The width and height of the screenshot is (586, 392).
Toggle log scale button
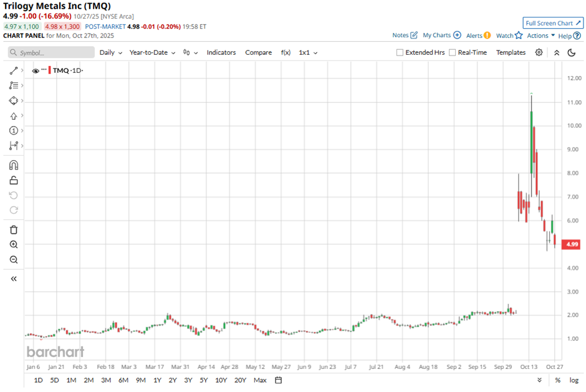coord(574,380)
